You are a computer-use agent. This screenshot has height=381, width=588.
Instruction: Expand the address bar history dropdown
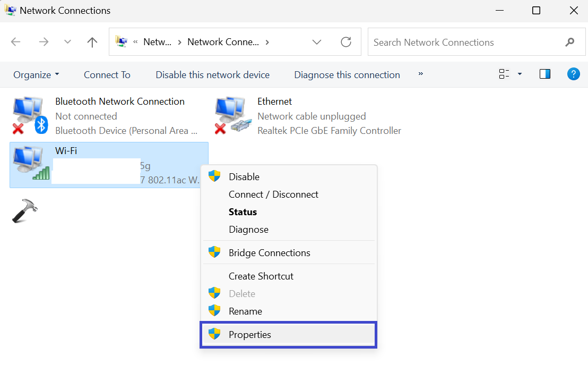(317, 42)
